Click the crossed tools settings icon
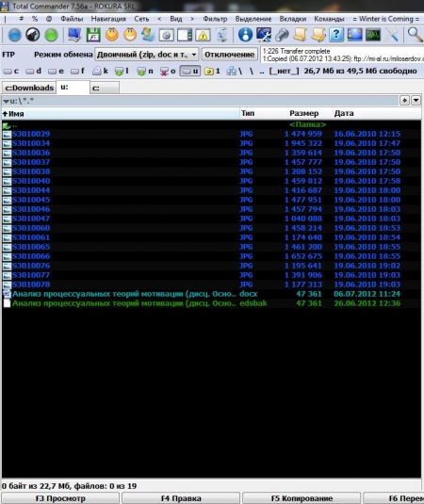This screenshot has width=424, height=504. (392, 35)
